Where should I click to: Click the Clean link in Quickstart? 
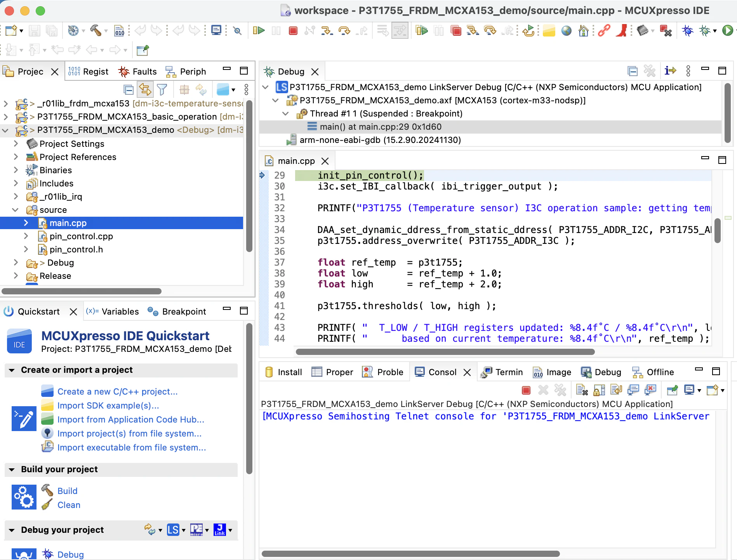pos(69,505)
